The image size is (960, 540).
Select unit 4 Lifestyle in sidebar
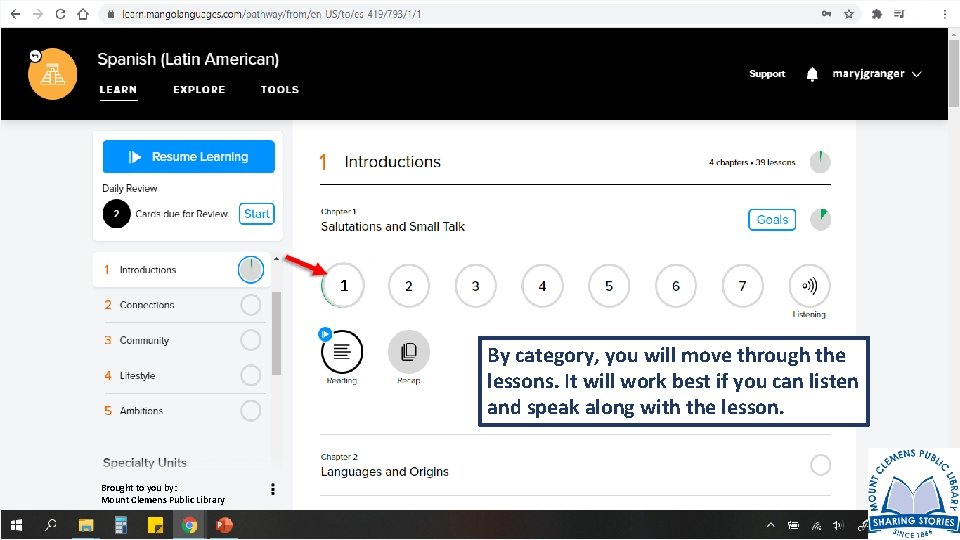point(182,375)
